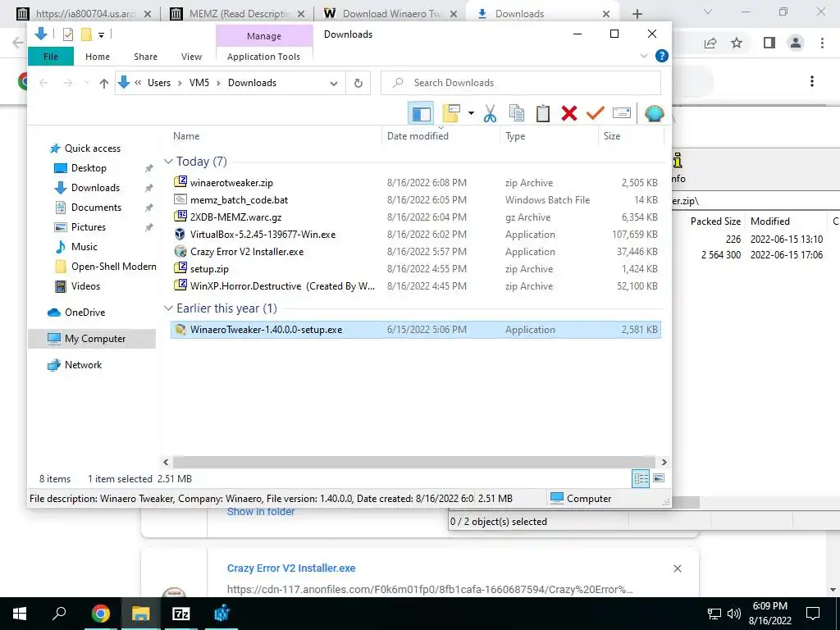This screenshot has width=840, height=630.
Task: Click the Show in folder link
Action: tap(261, 512)
